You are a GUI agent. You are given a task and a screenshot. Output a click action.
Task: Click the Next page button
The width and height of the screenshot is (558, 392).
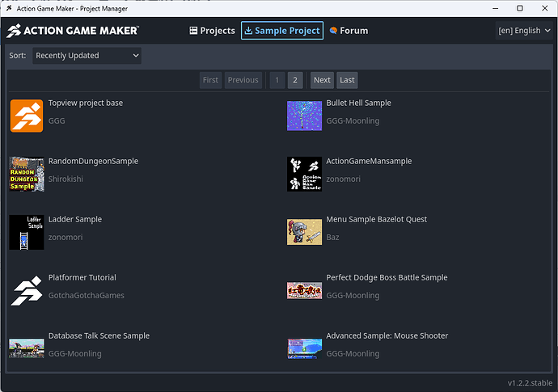click(322, 80)
